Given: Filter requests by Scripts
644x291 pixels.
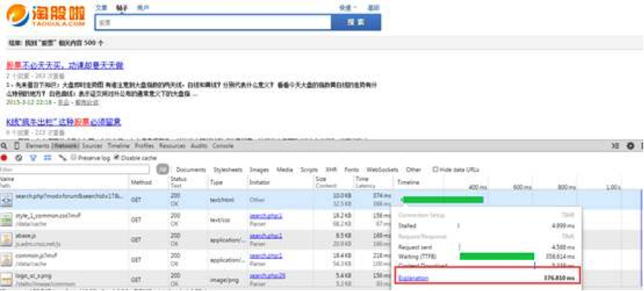Looking at the screenshot, I should pos(309,170).
